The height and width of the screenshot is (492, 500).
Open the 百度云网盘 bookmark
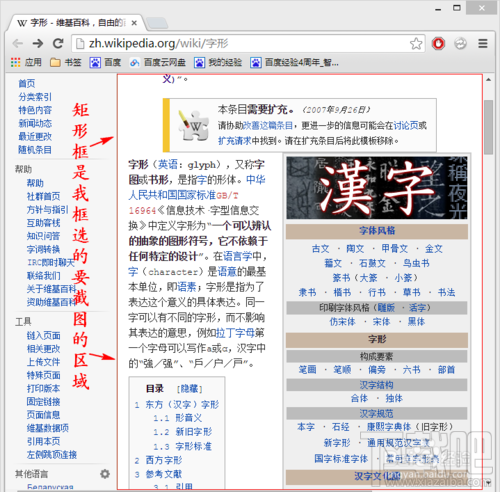tap(158, 62)
